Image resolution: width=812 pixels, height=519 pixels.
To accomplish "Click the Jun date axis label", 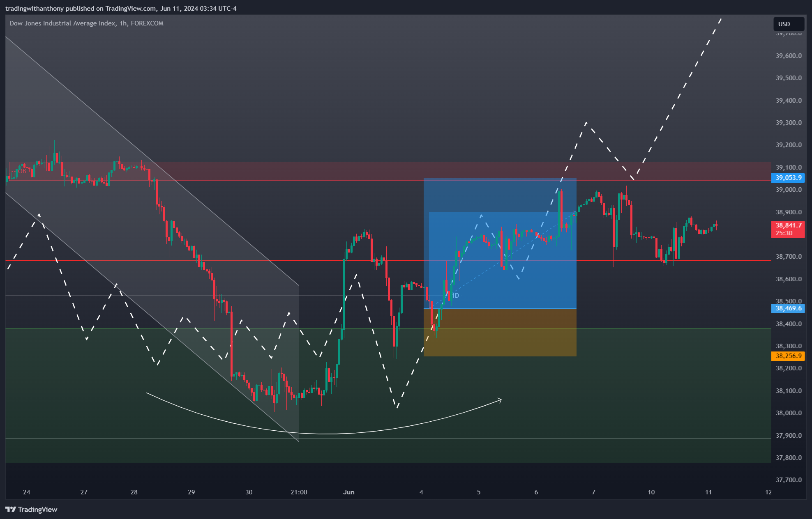I will click(349, 492).
